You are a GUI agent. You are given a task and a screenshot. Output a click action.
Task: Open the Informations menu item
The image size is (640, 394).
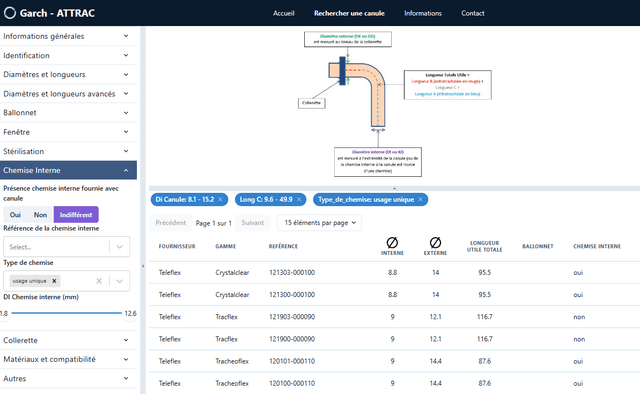pyautogui.click(x=423, y=13)
